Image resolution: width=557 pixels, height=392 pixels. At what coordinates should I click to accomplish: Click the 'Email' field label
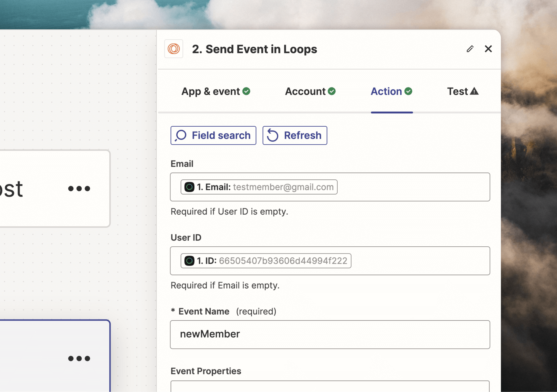pyautogui.click(x=182, y=164)
